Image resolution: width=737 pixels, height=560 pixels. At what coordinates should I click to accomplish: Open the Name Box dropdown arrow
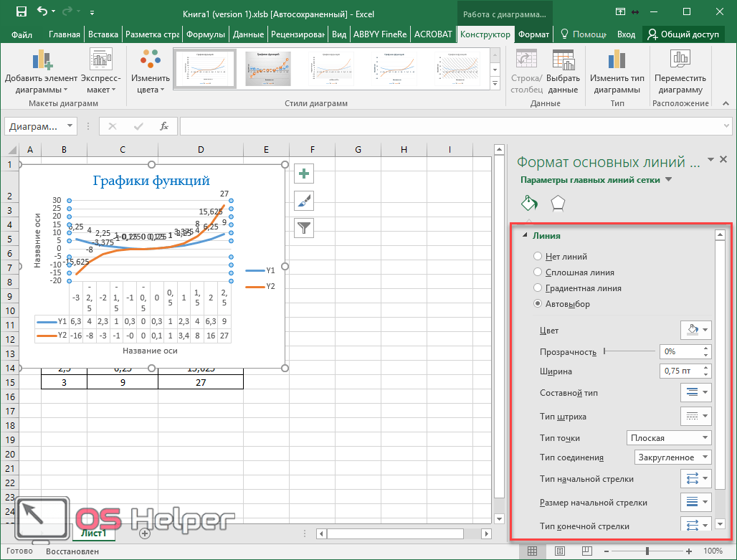coord(70,126)
